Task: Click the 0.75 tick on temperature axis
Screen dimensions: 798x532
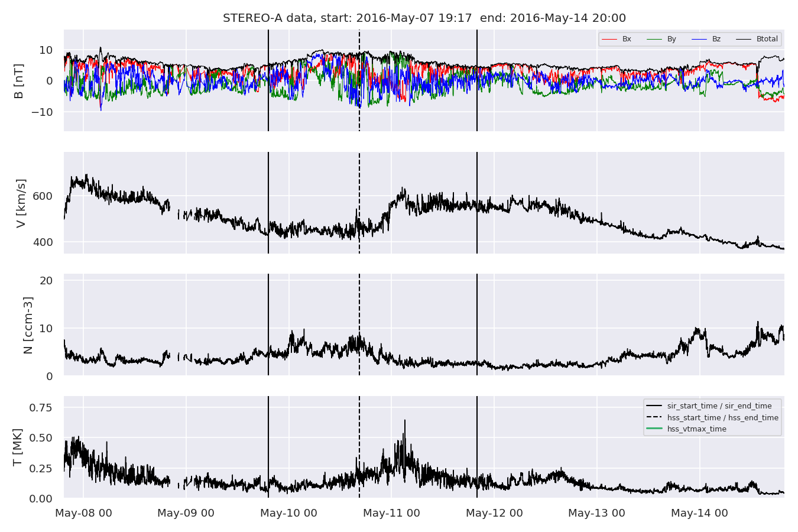Action: 41,407
